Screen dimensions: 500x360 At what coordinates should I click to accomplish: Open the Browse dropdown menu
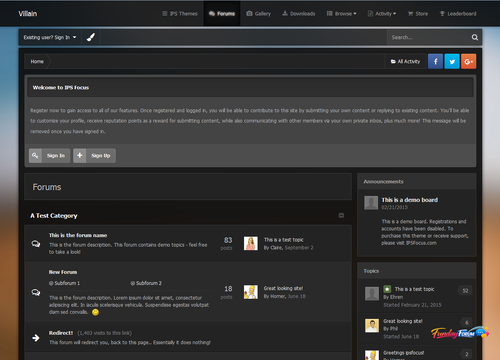point(341,14)
